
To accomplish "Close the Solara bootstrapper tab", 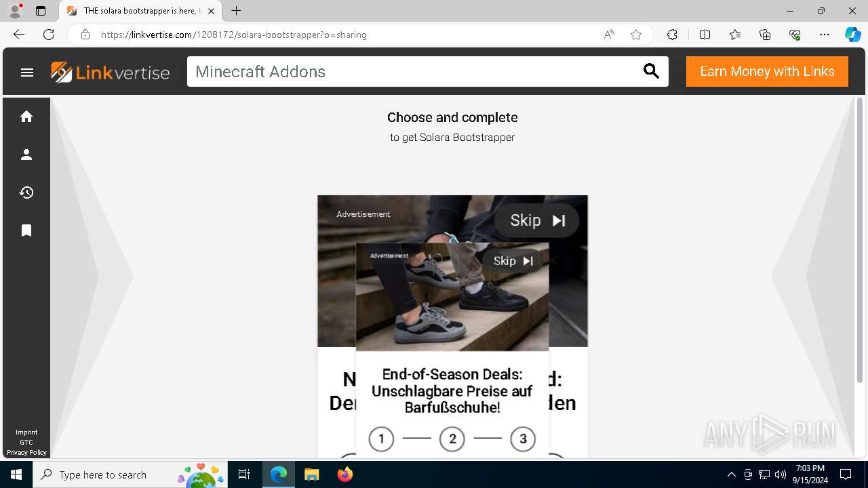I will point(211,11).
